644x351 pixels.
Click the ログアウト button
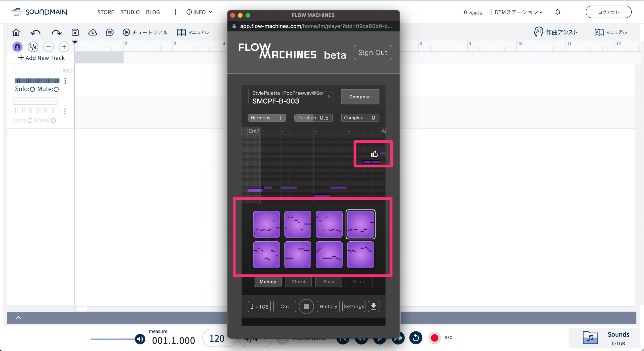pyautogui.click(x=609, y=12)
